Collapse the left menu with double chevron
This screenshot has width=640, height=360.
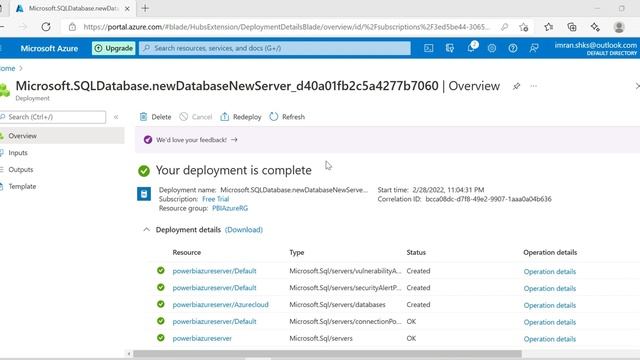click(x=116, y=117)
